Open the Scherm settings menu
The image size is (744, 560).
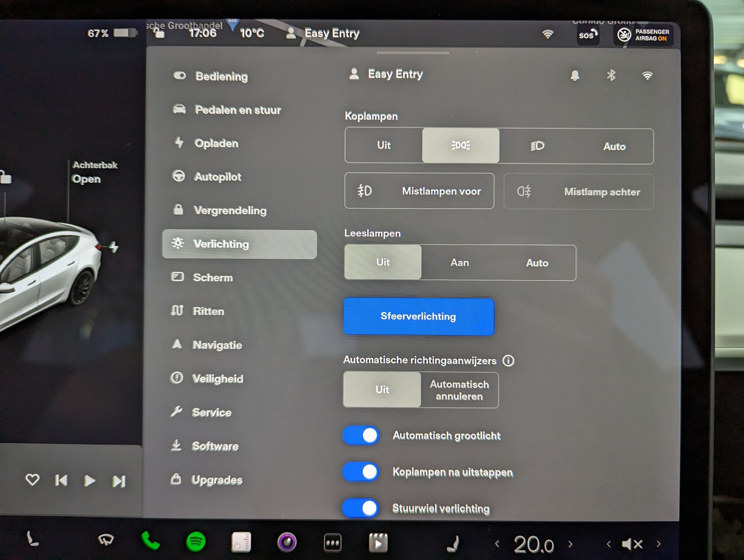point(212,278)
